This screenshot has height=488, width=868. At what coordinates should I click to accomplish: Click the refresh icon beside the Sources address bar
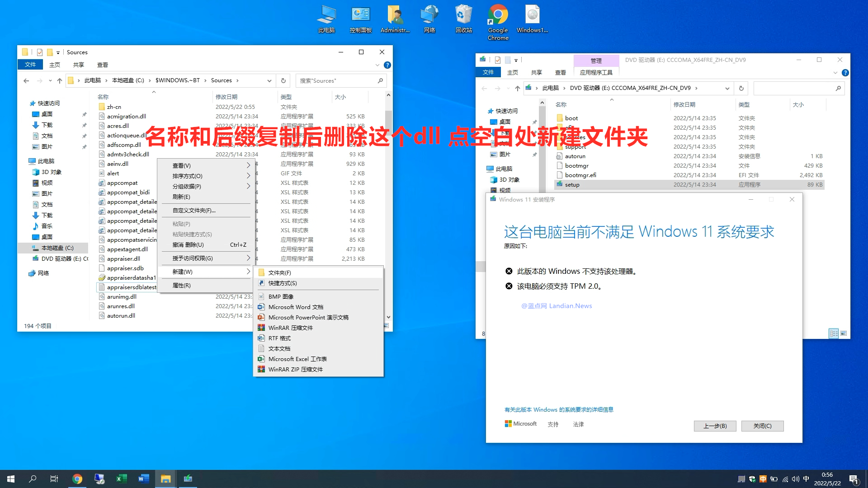coord(283,80)
